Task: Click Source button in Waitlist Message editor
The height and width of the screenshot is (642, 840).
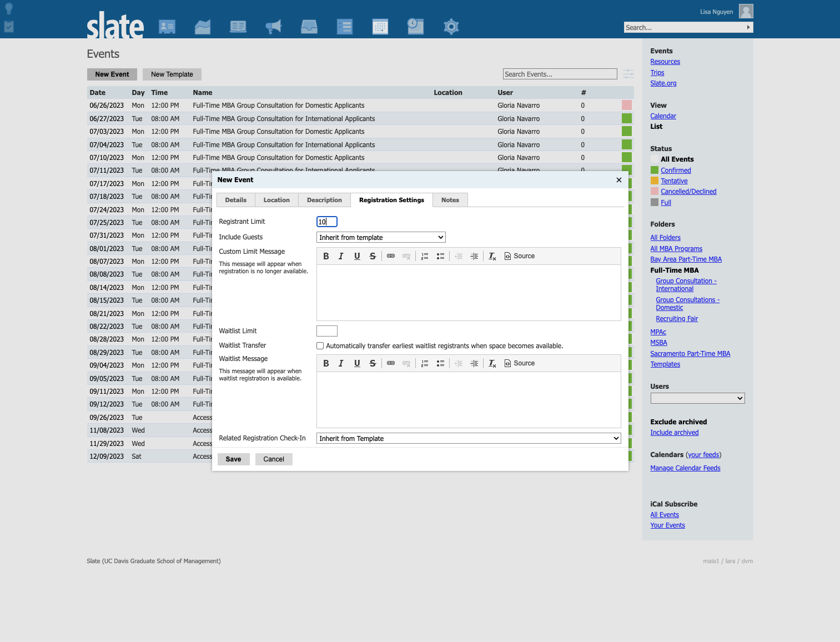Action: (x=520, y=363)
